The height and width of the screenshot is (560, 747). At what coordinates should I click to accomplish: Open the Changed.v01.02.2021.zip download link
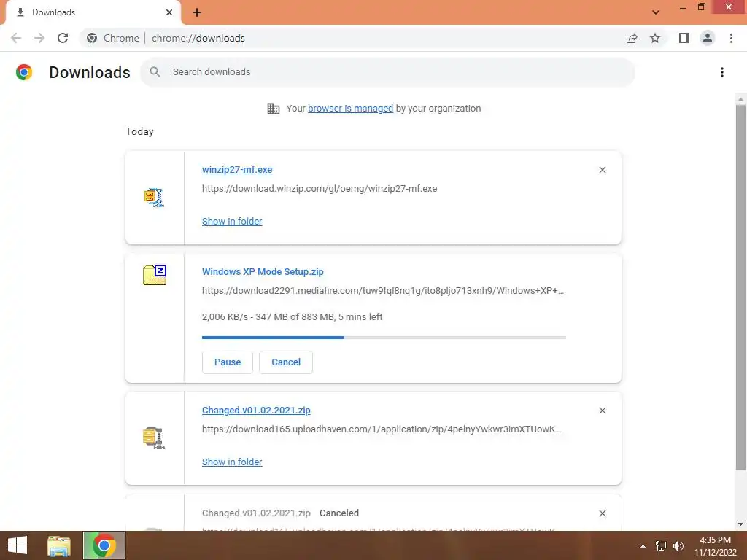tap(256, 410)
